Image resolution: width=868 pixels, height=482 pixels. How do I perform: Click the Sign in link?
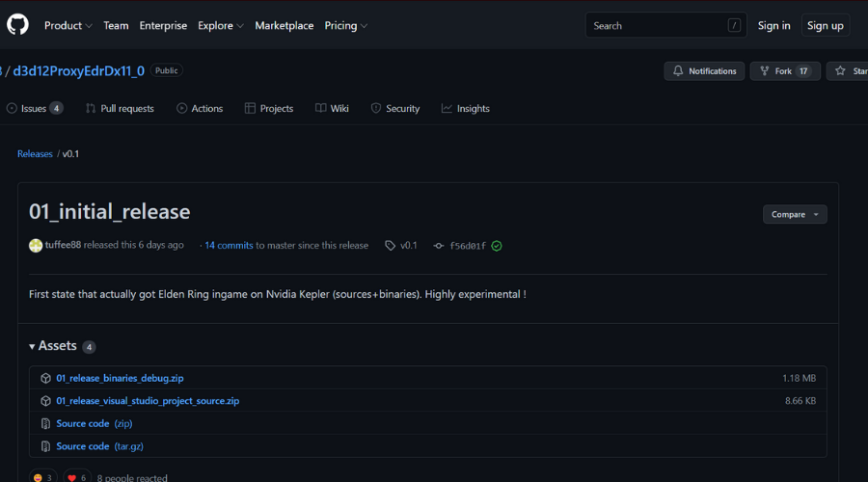(773, 25)
